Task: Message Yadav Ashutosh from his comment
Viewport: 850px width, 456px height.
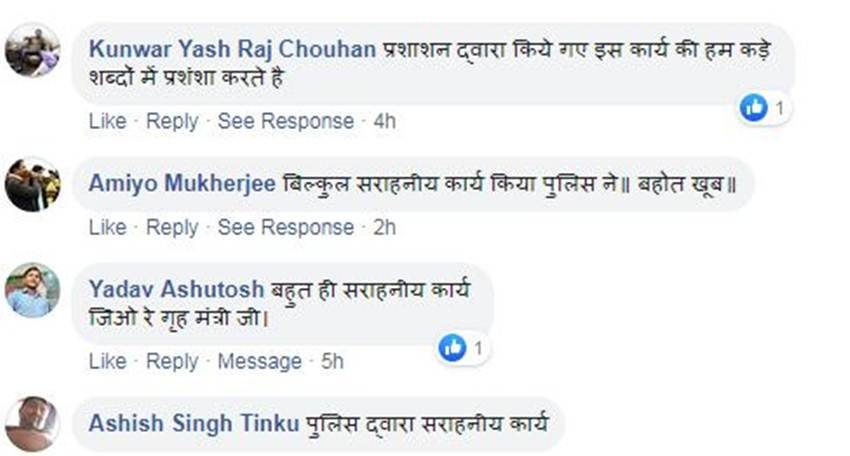Action: click(x=259, y=361)
